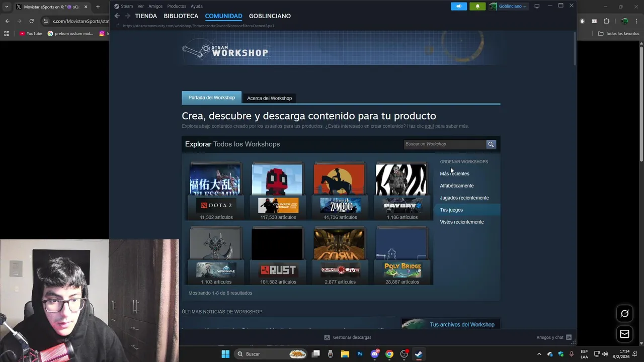This screenshot has width=644, height=362.
Task: Sort by Jugados recientemente
Action: [x=464, y=198]
